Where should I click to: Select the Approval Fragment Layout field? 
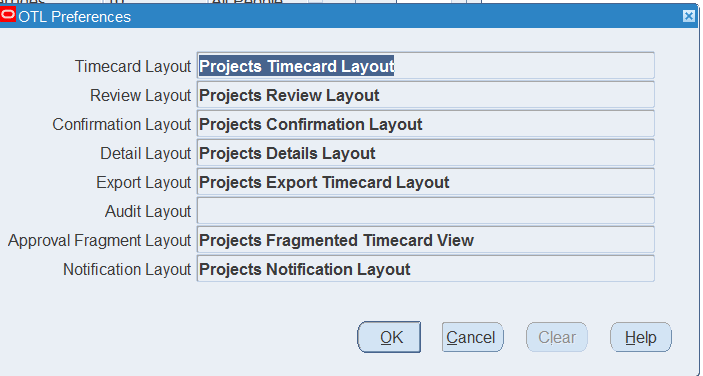pos(425,240)
